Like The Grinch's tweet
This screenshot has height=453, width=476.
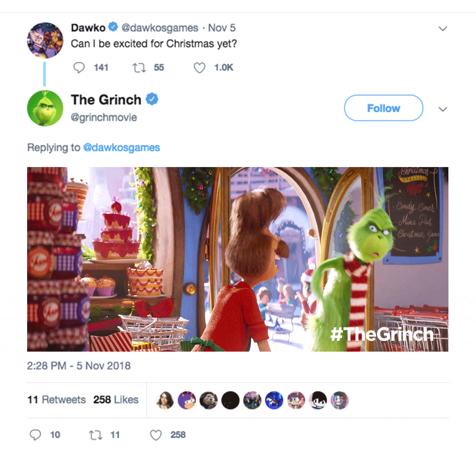156,435
